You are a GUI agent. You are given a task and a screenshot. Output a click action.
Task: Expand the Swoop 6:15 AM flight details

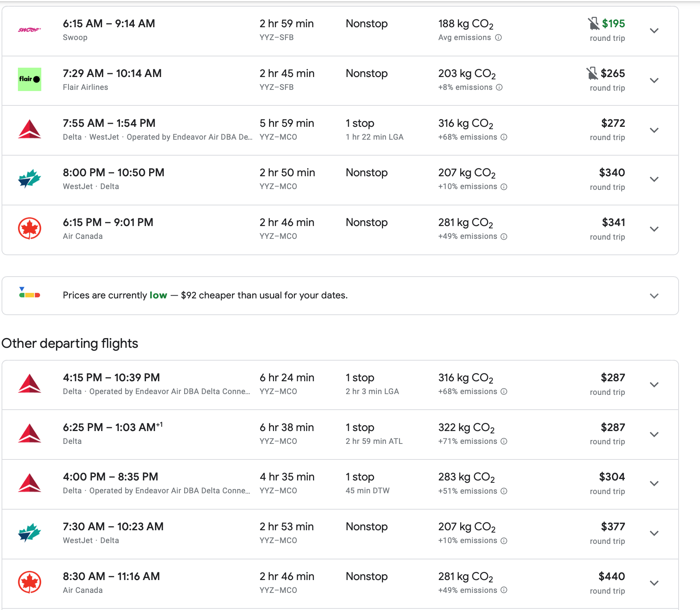click(654, 30)
